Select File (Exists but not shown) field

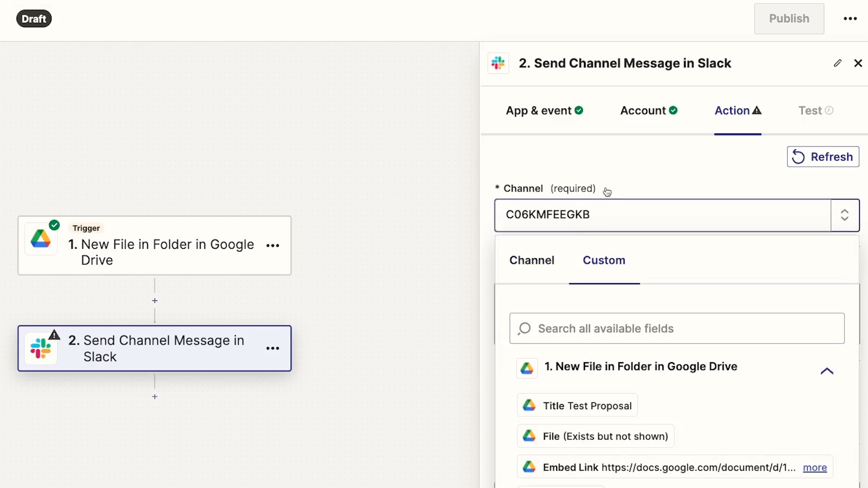(x=596, y=436)
